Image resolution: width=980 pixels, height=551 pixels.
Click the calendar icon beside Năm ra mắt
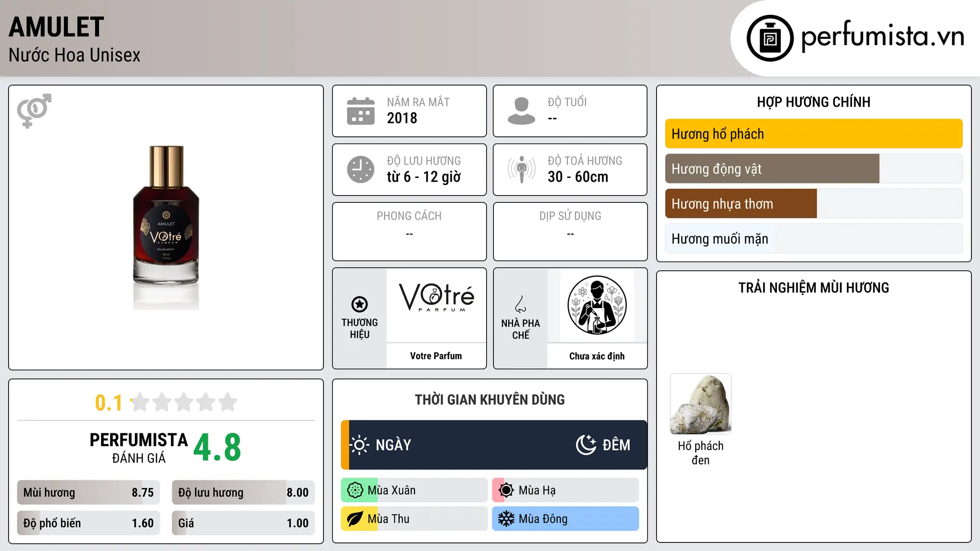pyautogui.click(x=361, y=111)
